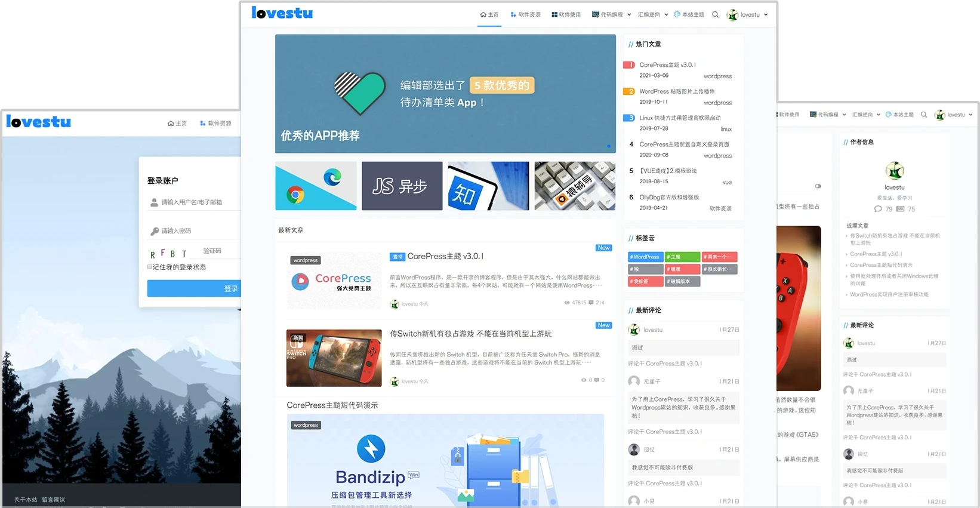
Task: Open the CorePress主题 v3.0.1 article title link
Action: (445, 256)
